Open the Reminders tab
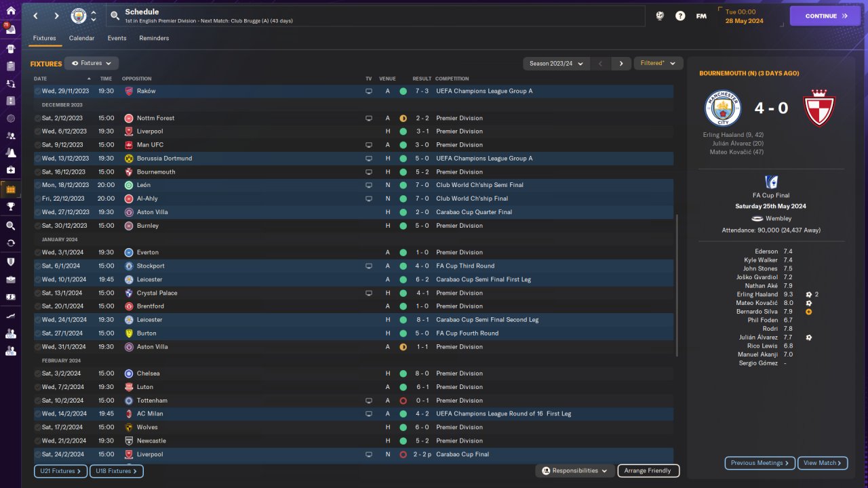Image resolution: width=868 pixels, height=488 pixels. [x=154, y=38]
